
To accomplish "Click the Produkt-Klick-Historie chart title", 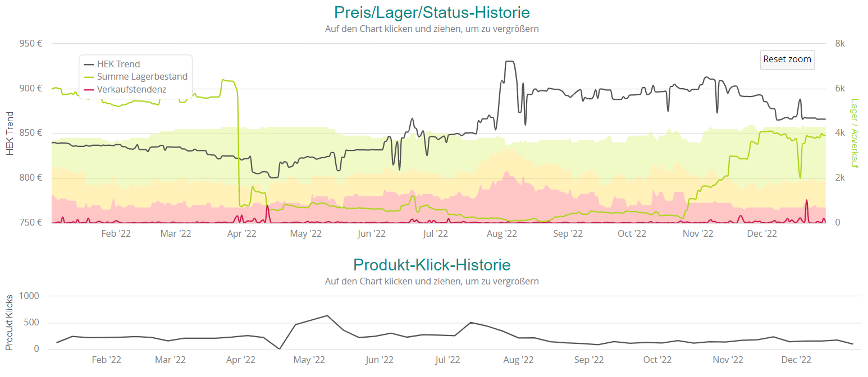I will 432,265.
